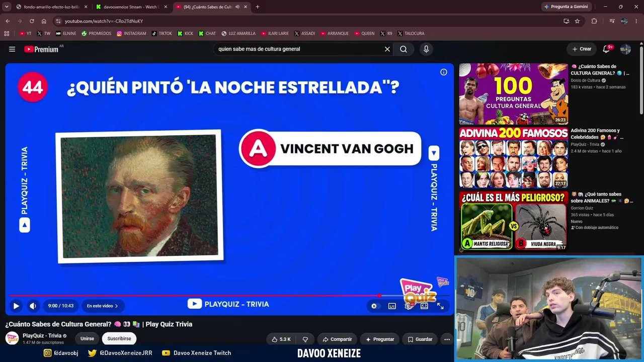Open the '100 Preguntas Cultura General' thumbnail

[x=513, y=94]
